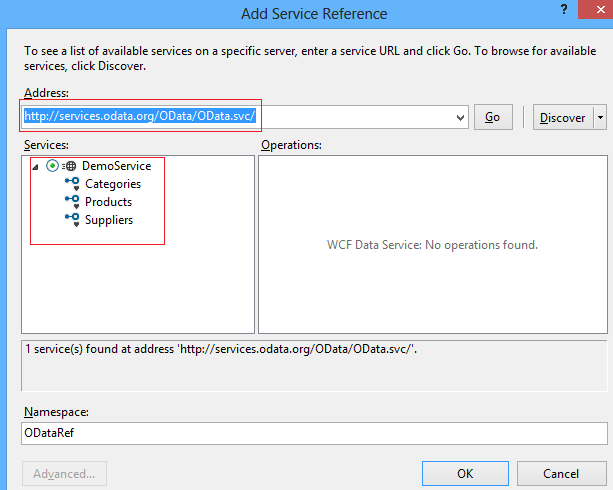This screenshot has height=490, width=613.
Task: Choose the Suppliers label in Services tree
Action: click(109, 220)
